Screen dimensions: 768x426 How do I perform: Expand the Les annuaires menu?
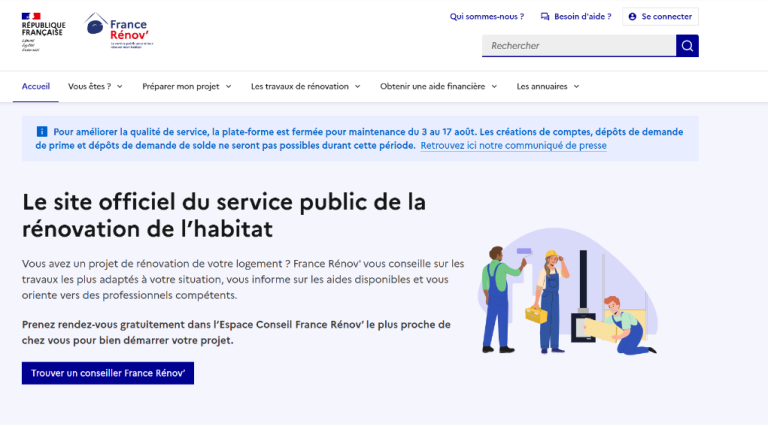(548, 87)
